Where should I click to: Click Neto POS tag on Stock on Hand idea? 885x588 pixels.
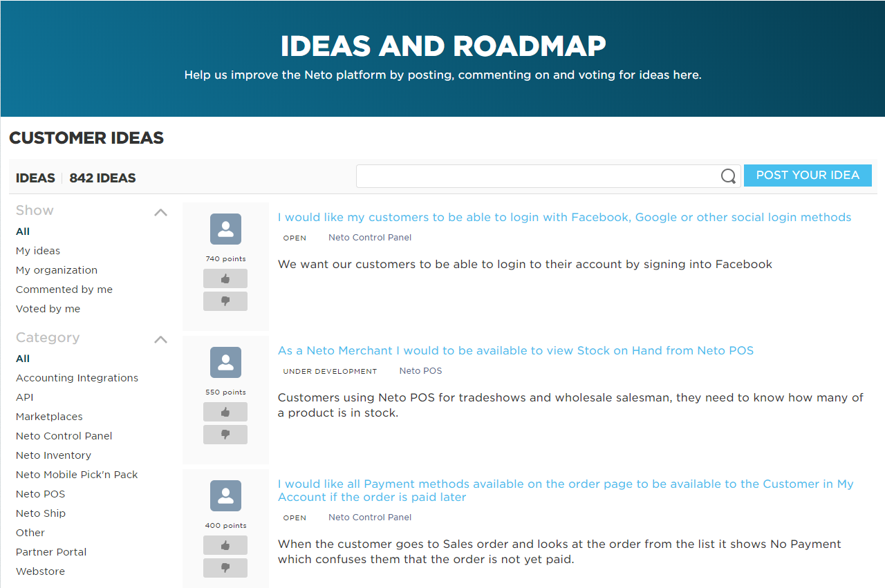(420, 371)
